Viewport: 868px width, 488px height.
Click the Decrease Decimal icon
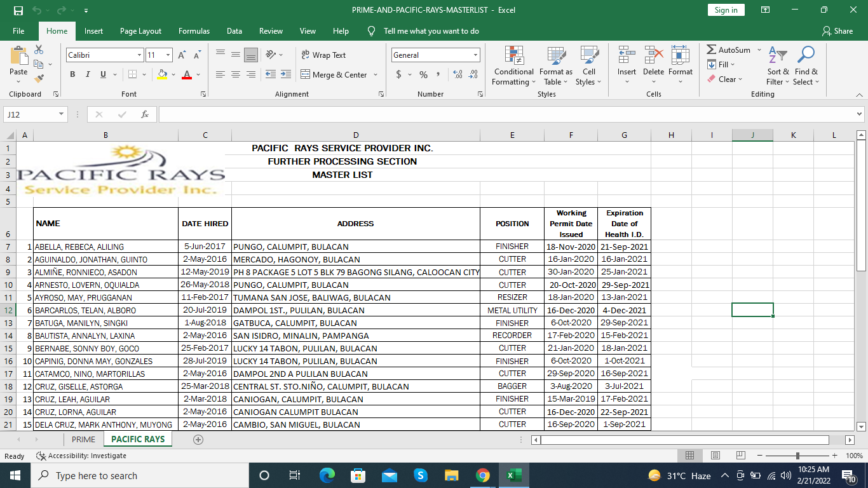473,74
